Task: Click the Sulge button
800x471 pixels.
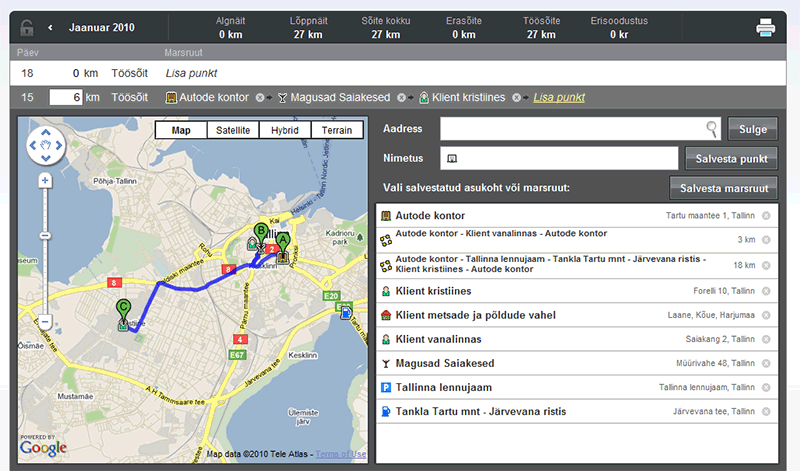Action: 751,129
